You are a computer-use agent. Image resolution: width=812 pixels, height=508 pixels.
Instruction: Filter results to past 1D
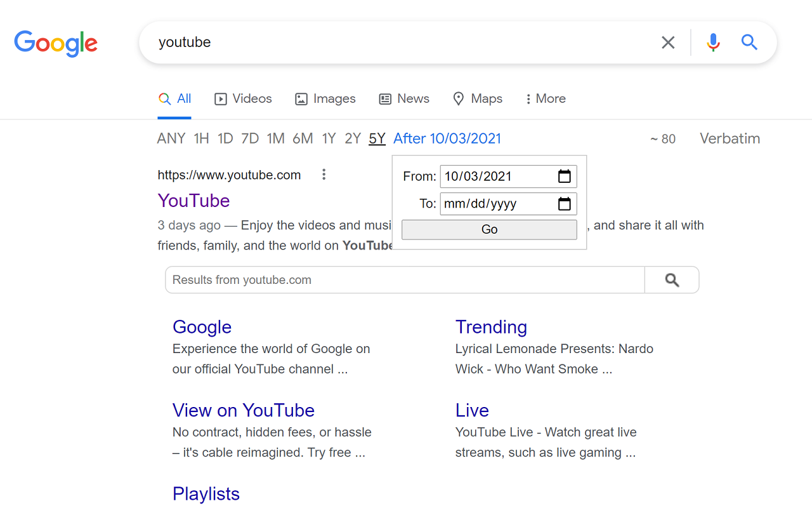(x=225, y=138)
